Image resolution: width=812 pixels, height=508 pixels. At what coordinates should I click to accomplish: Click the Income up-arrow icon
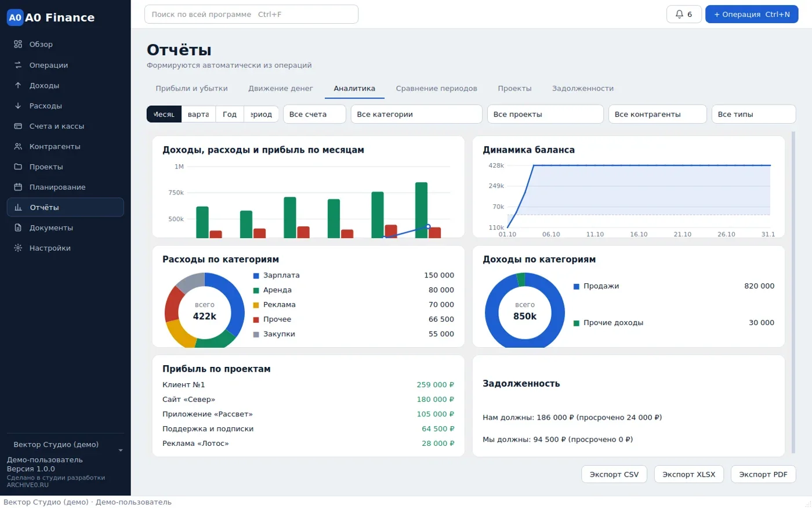(18, 85)
